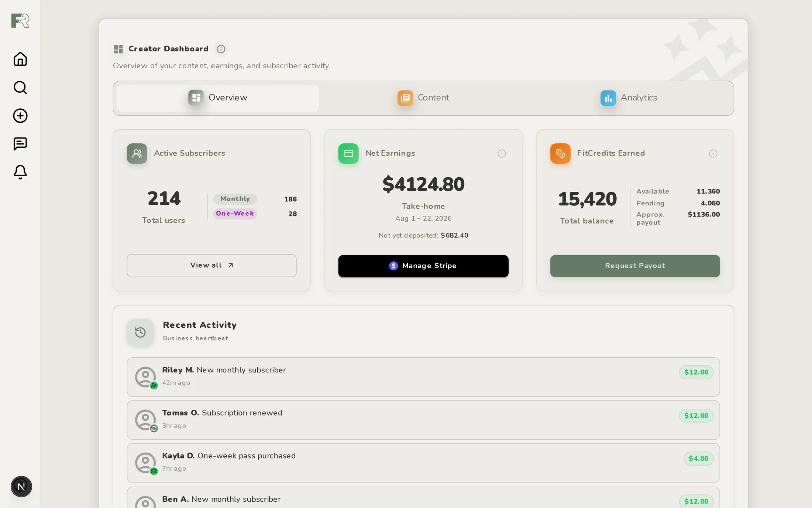The width and height of the screenshot is (812, 508).
Task: Open the sidebar search magnifier icon
Action: click(20, 88)
